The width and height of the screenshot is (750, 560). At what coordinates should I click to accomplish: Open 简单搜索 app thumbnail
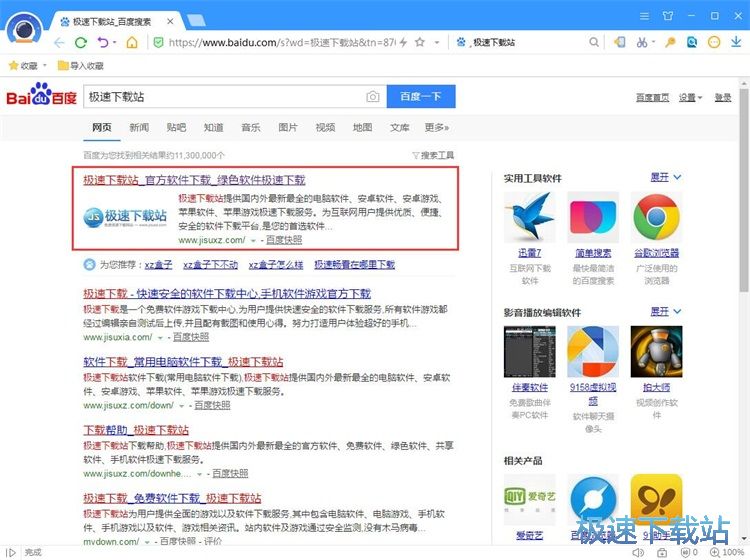pyautogui.click(x=593, y=217)
